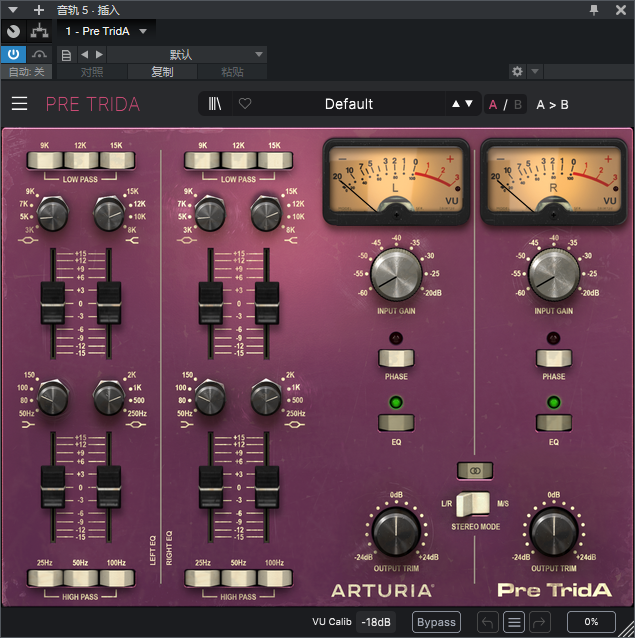Click left EQ high shelf frequency knob

(x=109, y=214)
